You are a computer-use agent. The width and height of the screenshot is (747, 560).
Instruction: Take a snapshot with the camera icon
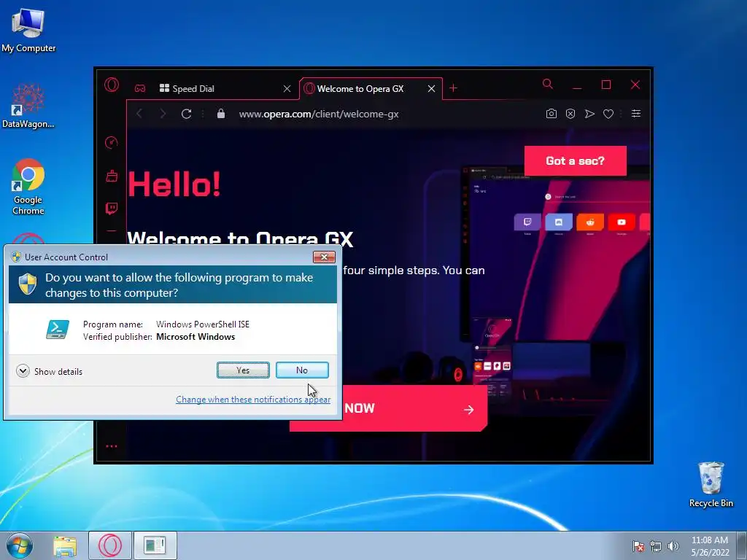[x=551, y=114]
